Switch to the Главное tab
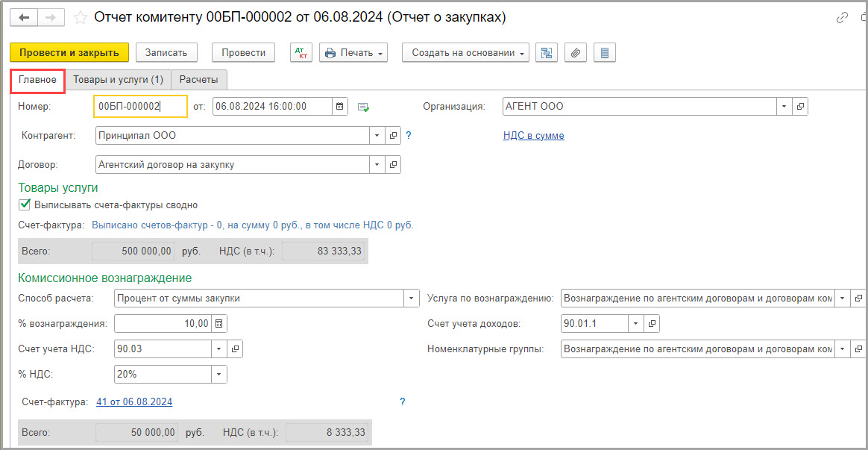The image size is (868, 450). point(37,80)
